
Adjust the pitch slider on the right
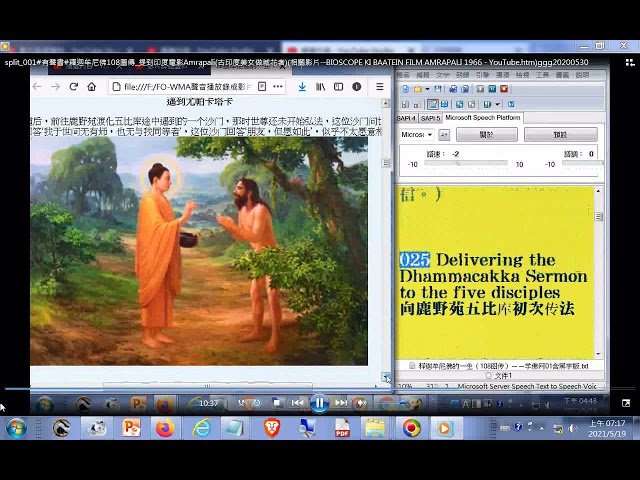coord(583,163)
